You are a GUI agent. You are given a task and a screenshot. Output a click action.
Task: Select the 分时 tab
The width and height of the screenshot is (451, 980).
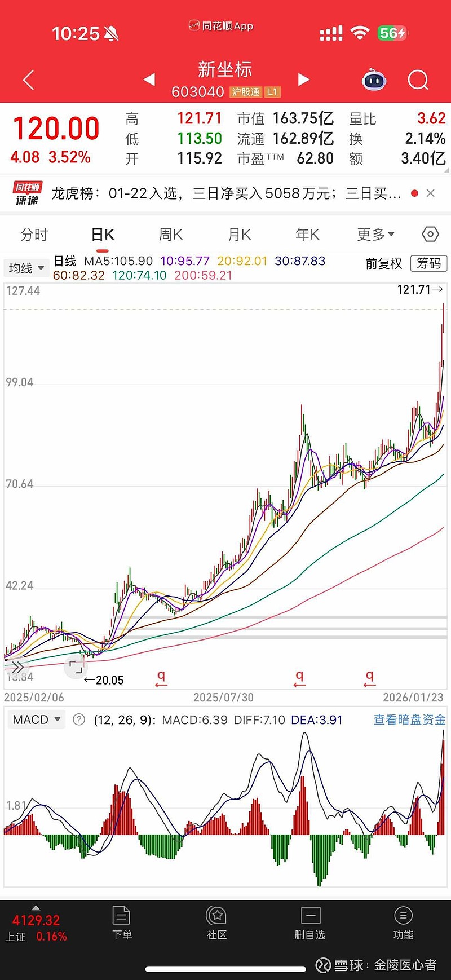[34, 235]
